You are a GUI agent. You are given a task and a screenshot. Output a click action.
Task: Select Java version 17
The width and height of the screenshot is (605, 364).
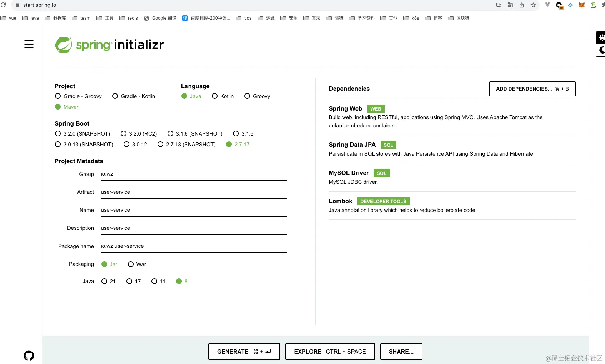tap(134, 282)
